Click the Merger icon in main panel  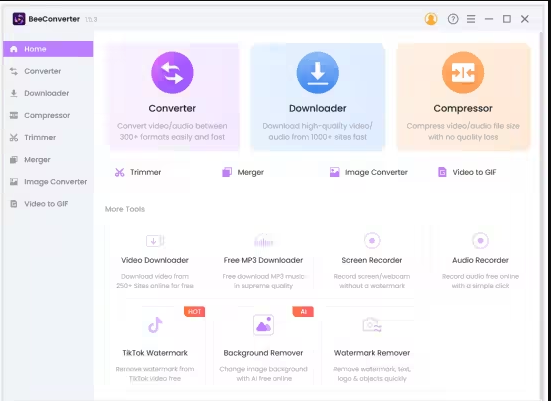point(227,172)
